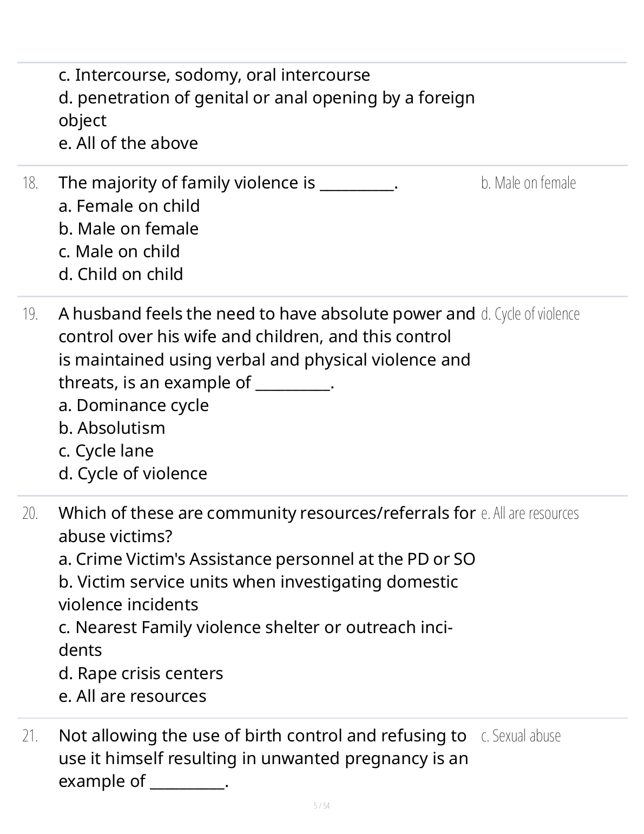The width and height of the screenshot is (644, 834).
Task: Click question number 19
Action: coord(30,315)
